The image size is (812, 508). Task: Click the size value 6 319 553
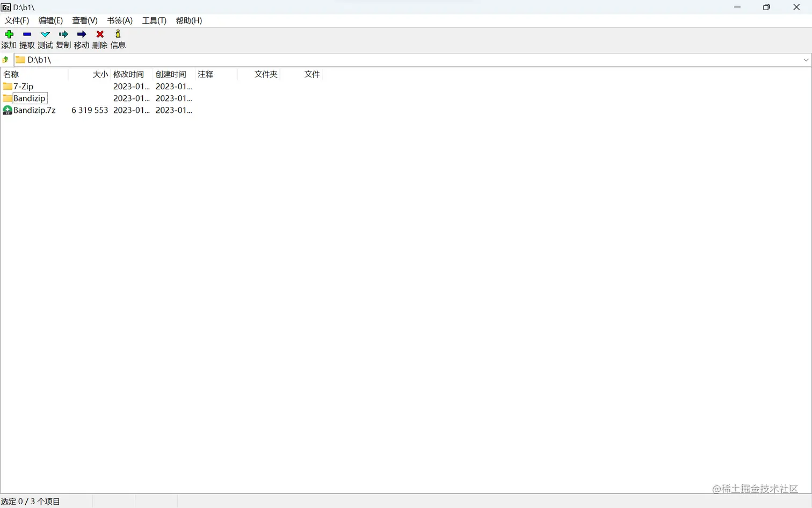[90, 110]
